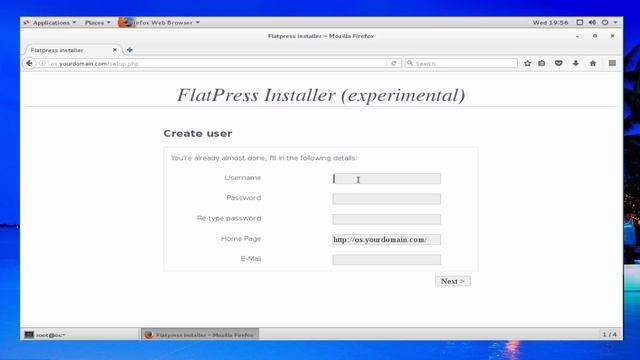Image resolution: width=640 pixels, height=360 pixels.
Task: Bookmark this page with the star icon
Action: 527,63
